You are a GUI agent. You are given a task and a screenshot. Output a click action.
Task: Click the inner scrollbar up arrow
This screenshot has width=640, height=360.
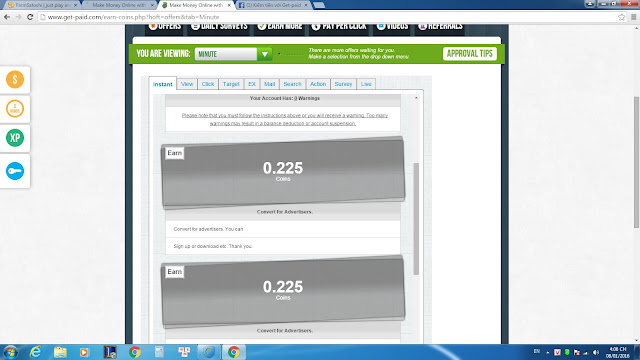coord(416,98)
